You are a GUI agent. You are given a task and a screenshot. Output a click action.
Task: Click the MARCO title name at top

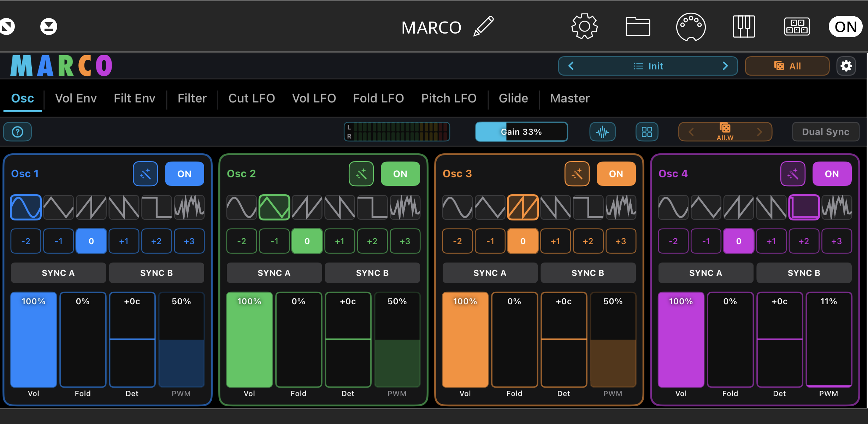coord(431,27)
